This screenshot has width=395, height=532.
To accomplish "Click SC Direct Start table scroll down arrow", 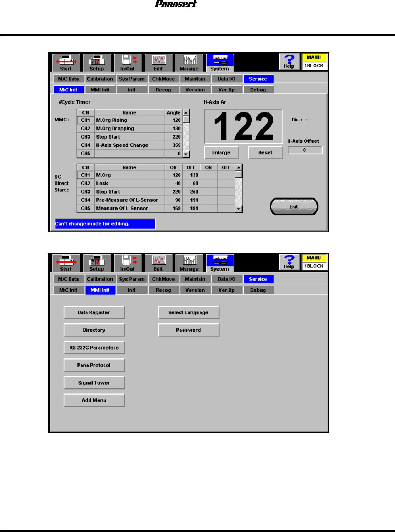I will point(239,209).
